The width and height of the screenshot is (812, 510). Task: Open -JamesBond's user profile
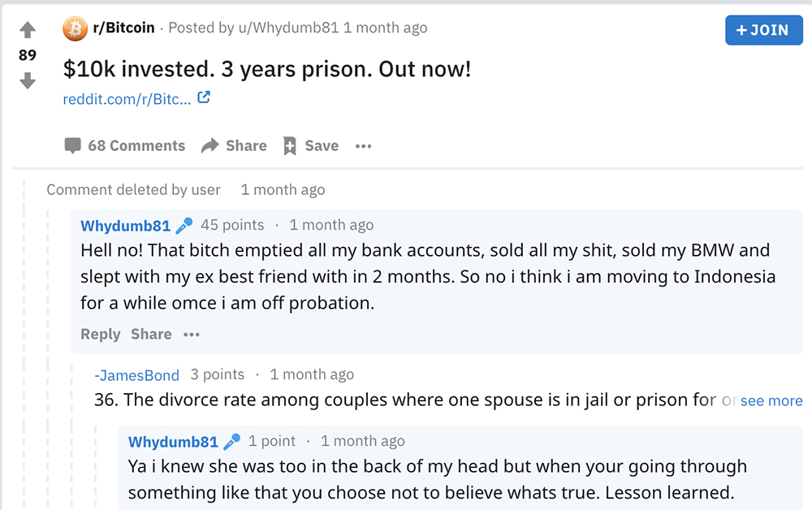136,374
